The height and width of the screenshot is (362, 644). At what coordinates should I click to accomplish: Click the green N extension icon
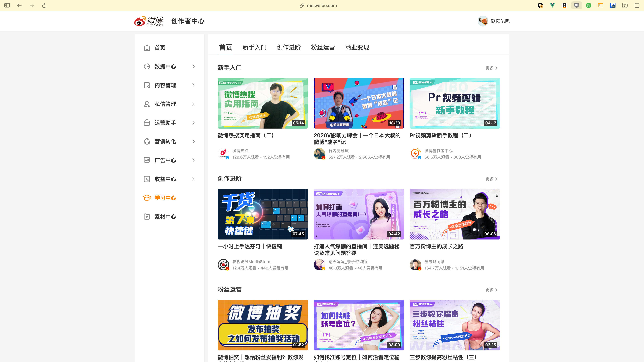pos(588,5)
